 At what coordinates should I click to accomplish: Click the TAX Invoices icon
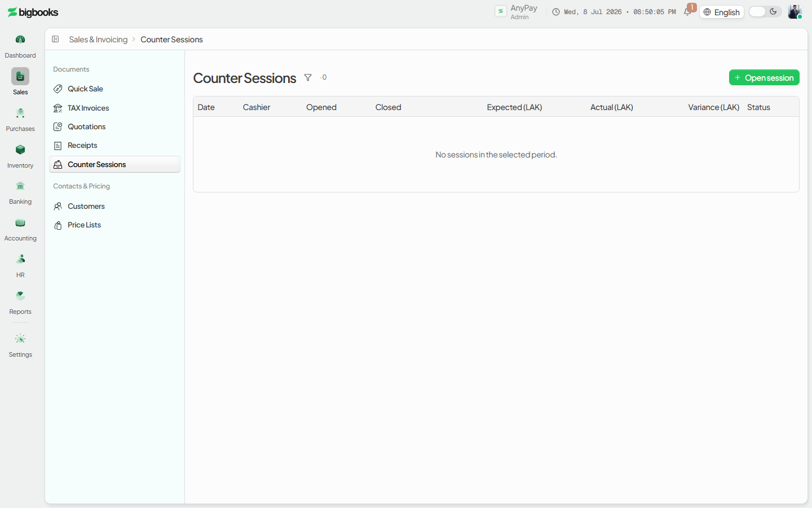[x=58, y=108]
